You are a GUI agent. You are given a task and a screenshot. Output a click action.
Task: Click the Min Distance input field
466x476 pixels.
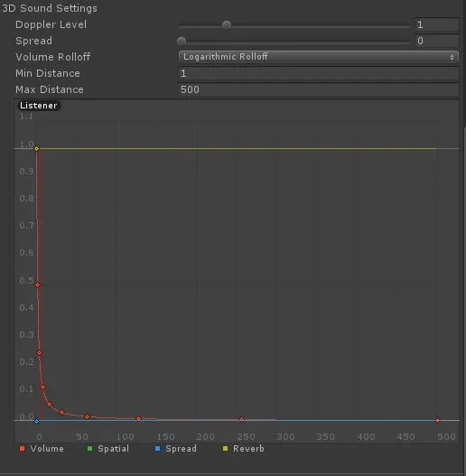point(318,73)
